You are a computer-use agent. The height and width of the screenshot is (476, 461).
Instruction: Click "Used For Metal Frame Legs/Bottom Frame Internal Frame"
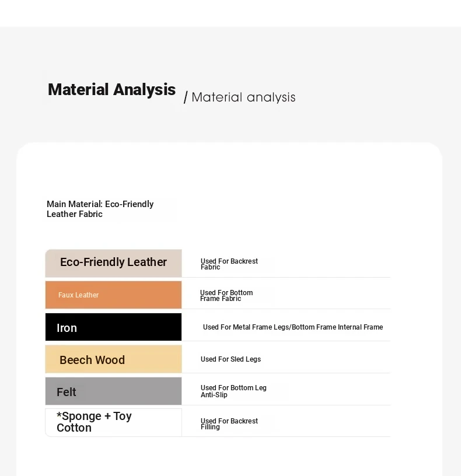coord(293,327)
